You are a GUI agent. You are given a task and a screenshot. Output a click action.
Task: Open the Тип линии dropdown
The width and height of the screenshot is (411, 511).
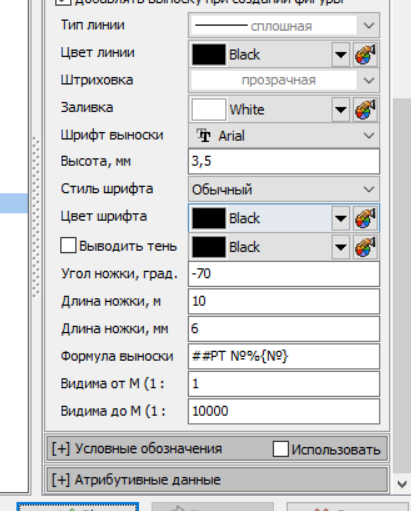click(x=284, y=25)
